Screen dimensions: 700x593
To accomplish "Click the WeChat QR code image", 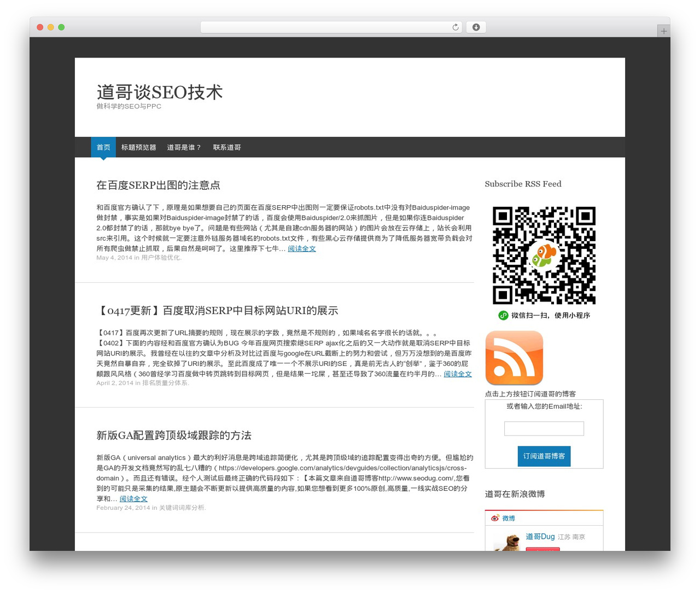I will click(544, 255).
